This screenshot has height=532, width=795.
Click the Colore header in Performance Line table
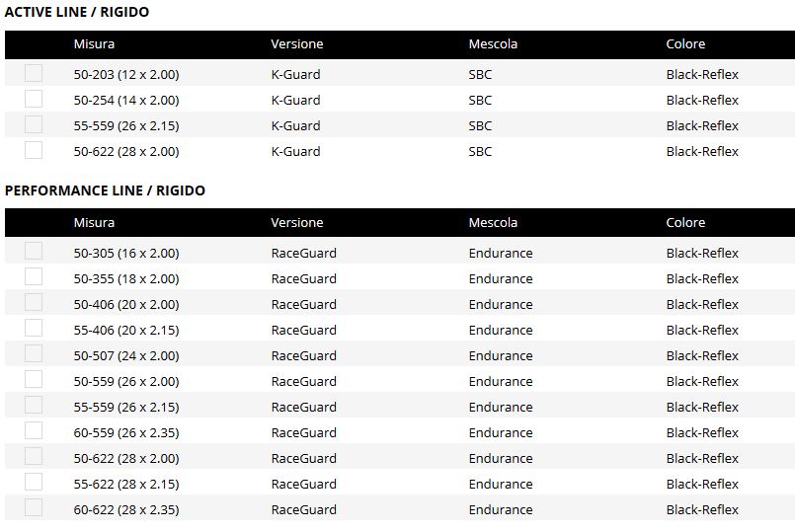tap(685, 222)
